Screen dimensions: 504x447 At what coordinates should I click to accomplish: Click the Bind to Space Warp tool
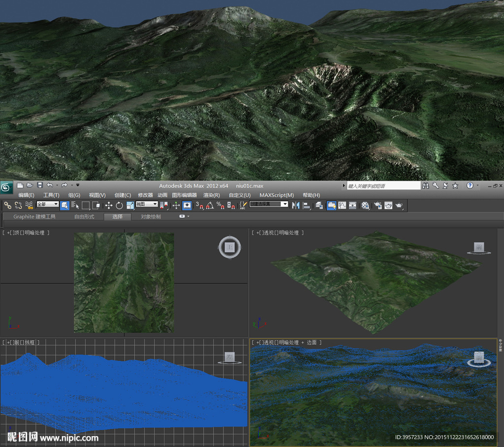29,205
